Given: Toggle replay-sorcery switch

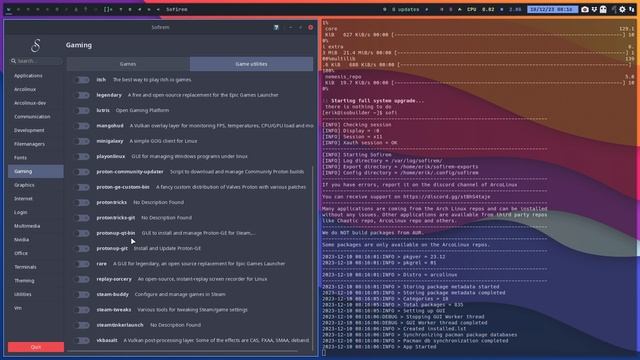Looking at the screenshot, I should pyautogui.click(x=82, y=279).
